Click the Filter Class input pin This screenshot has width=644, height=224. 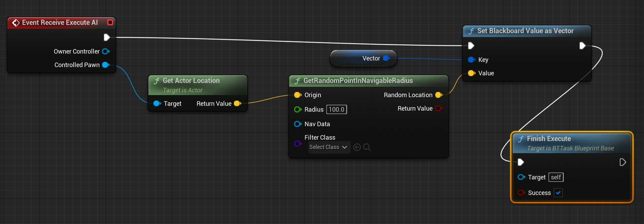pyautogui.click(x=298, y=143)
